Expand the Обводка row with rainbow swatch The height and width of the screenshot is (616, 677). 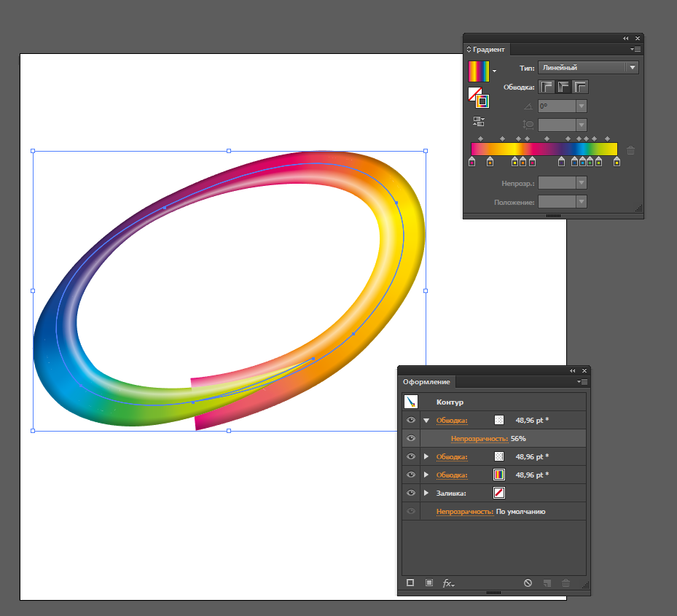click(426, 475)
